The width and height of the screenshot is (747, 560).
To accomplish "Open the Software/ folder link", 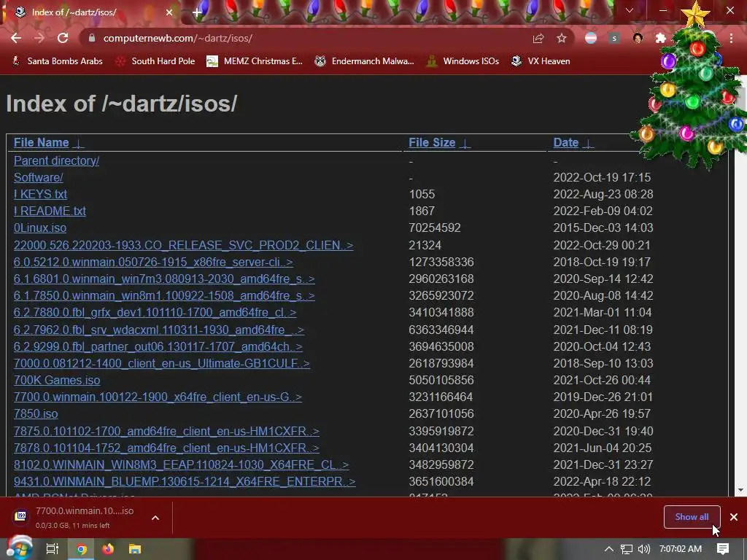I will (38, 177).
